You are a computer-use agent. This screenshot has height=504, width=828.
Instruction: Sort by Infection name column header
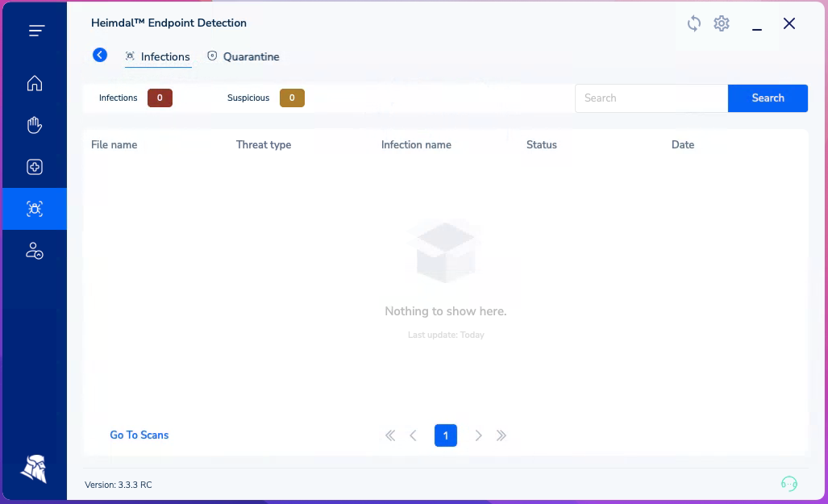(416, 145)
